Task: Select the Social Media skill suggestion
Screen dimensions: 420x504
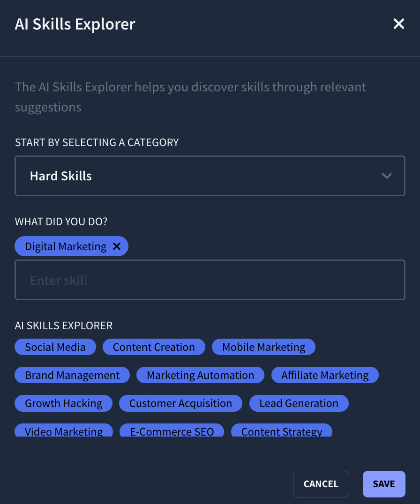Action: pos(55,347)
